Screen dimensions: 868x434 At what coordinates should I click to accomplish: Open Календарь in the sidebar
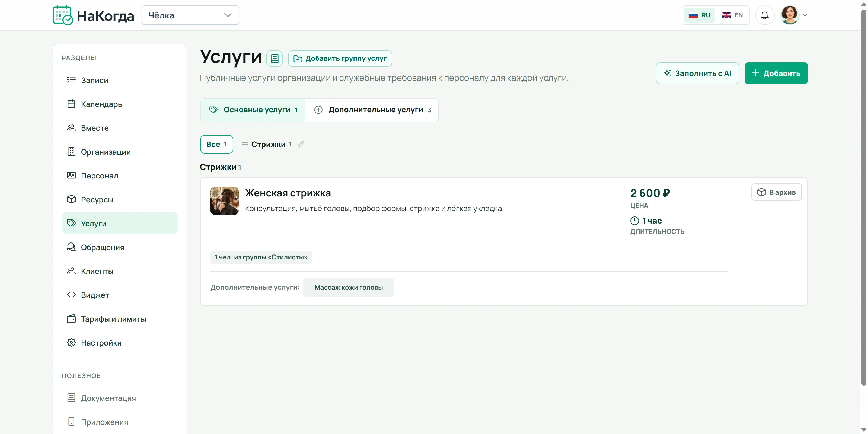(120, 104)
